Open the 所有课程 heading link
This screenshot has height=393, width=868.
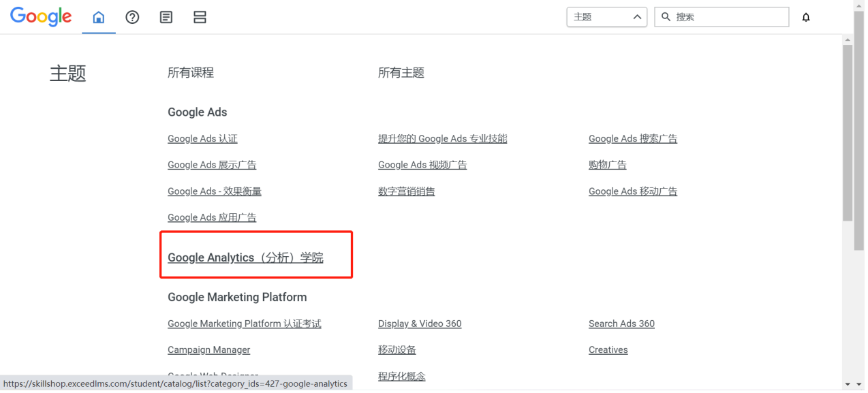tap(191, 73)
